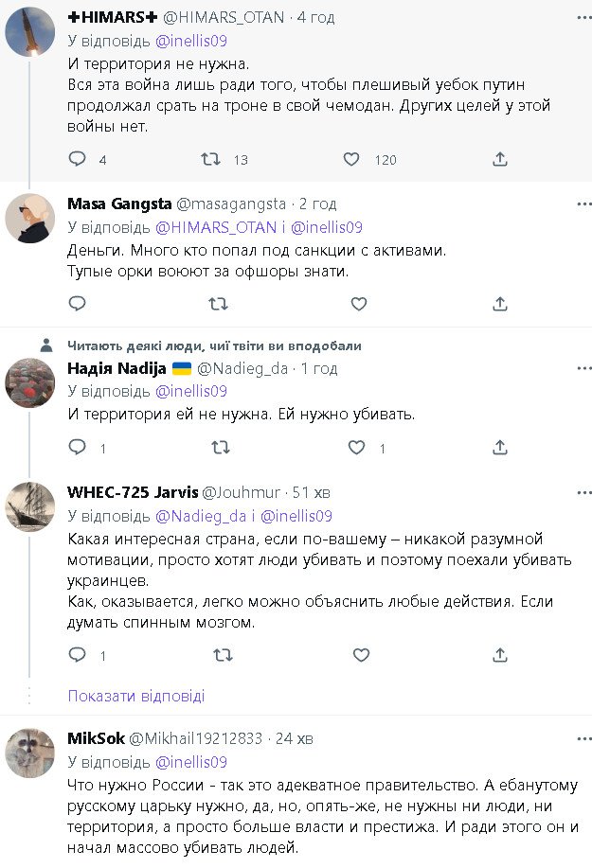The height and width of the screenshot is (868, 592).
Task: Reply to Masa Gangsta's tweet
Action: coord(78,304)
